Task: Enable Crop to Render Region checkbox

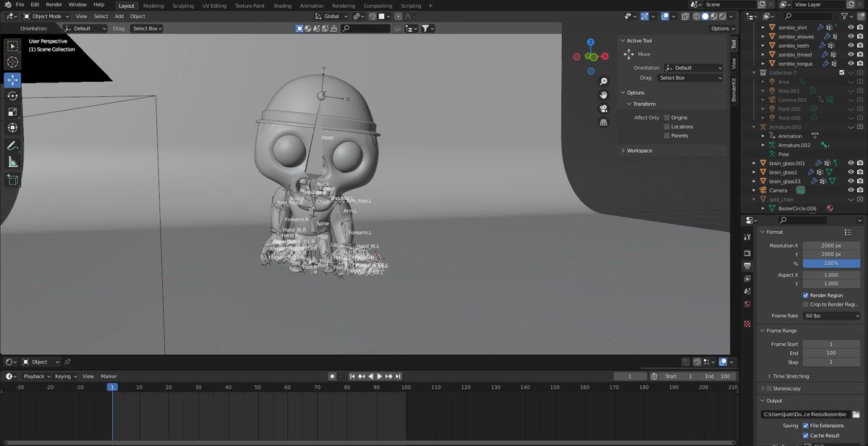Action: point(806,304)
